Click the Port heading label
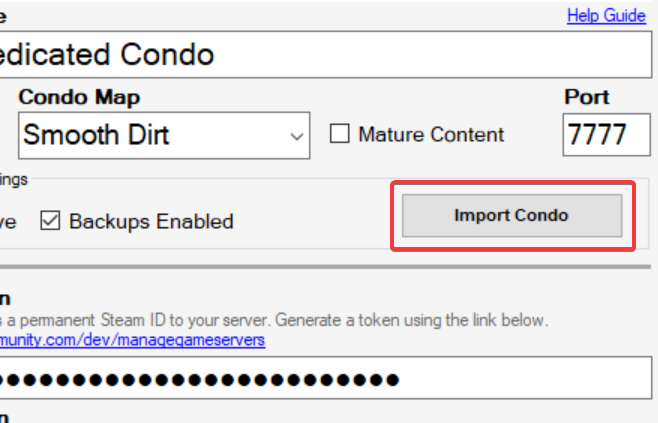 tap(586, 97)
